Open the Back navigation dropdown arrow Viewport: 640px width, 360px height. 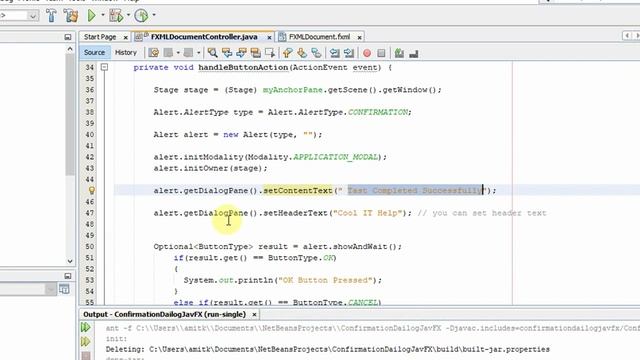click(178, 53)
